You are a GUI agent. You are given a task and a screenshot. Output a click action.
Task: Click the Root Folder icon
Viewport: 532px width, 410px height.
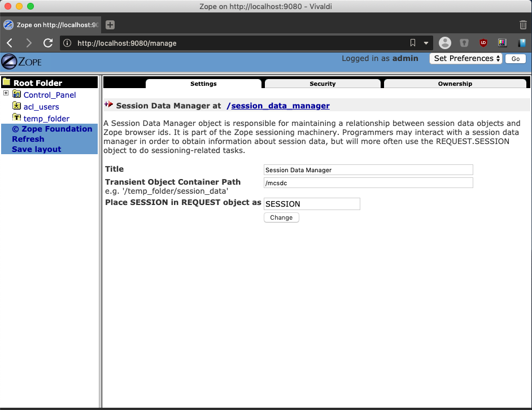point(6,81)
